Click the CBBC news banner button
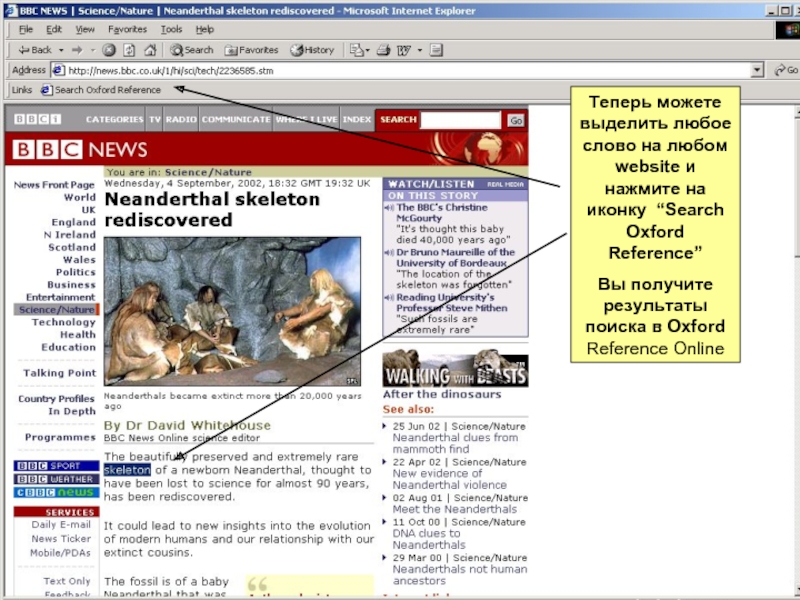The image size is (800, 600). (x=56, y=492)
